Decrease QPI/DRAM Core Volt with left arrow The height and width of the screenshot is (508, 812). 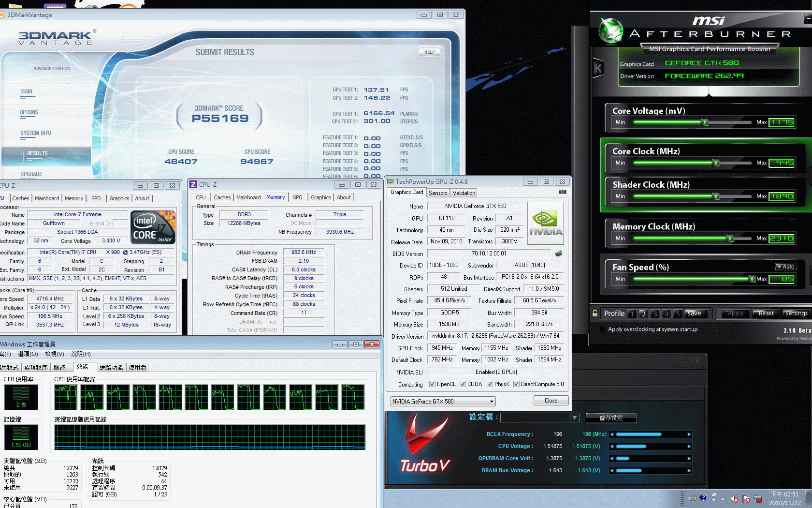point(612,459)
